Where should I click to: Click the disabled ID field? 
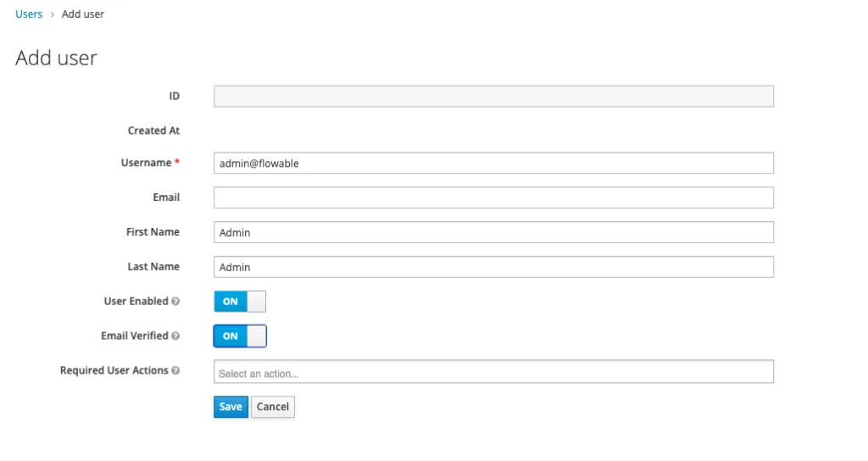click(x=494, y=97)
